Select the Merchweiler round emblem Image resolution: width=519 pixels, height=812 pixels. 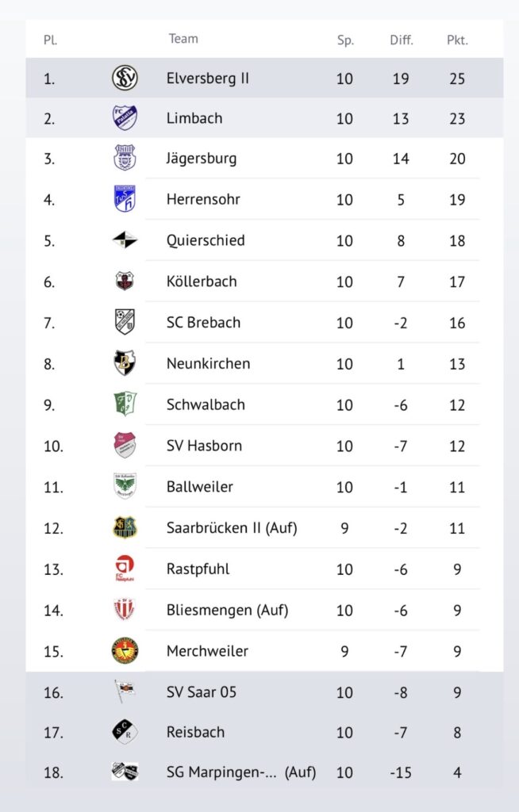pyautogui.click(x=125, y=651)
